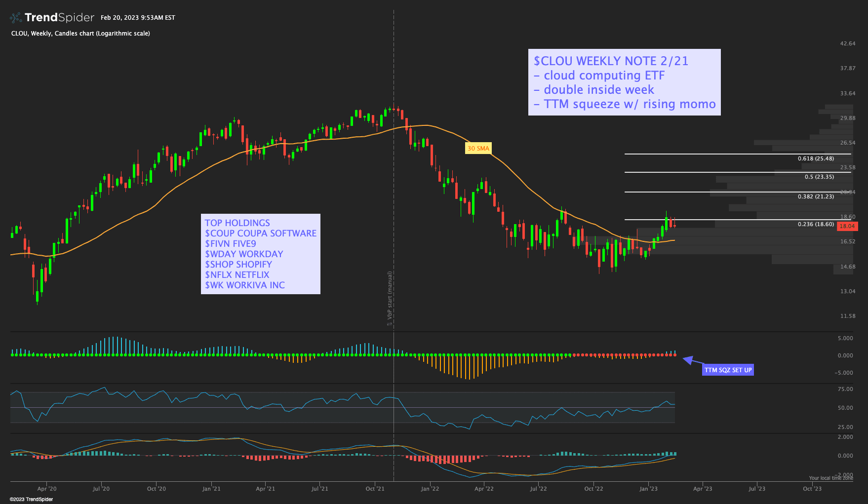Select the 30 SMA label tag

478,148
